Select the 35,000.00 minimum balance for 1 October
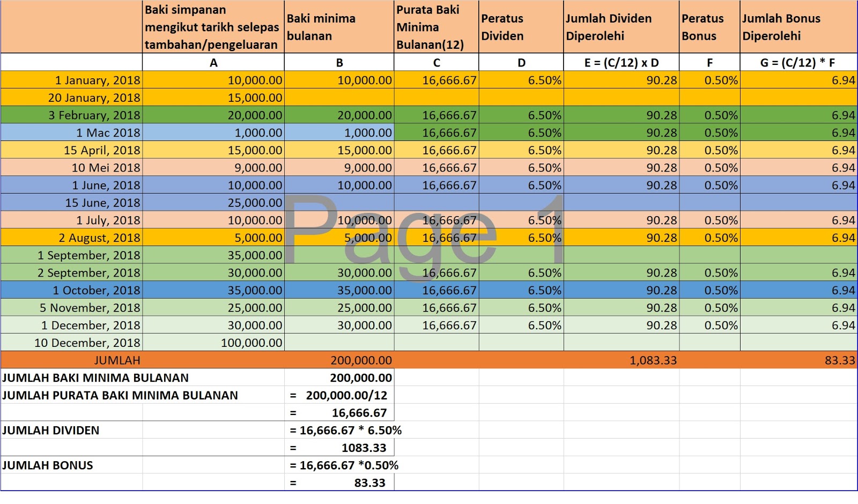This screenshot has width=858, height=504. pyautogui.click(x=339, y=290)
